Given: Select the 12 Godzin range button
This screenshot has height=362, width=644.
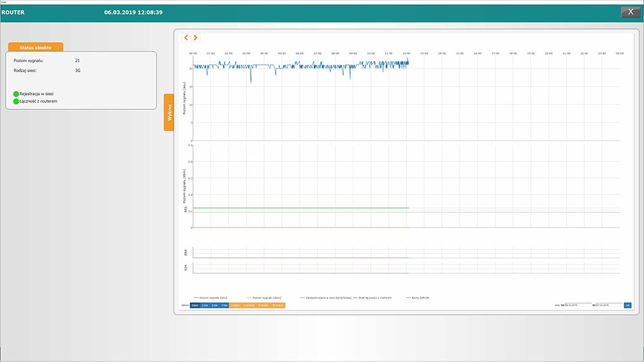Looking at the screenshot, I should click(277, 305).
